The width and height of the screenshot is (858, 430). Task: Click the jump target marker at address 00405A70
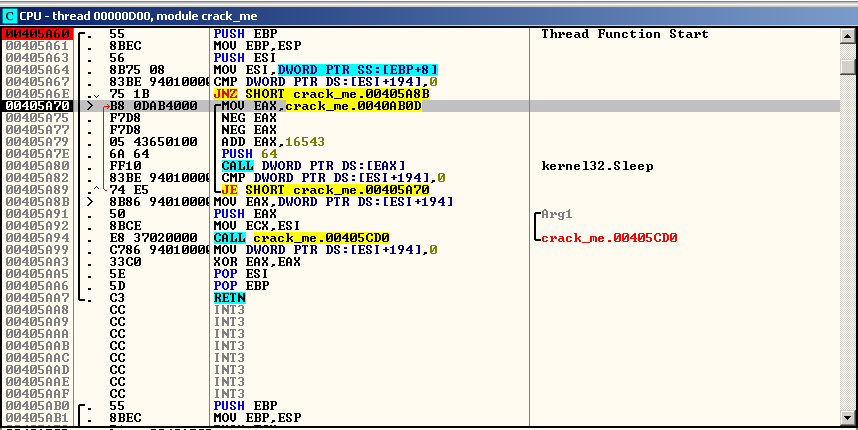[91, 105]
